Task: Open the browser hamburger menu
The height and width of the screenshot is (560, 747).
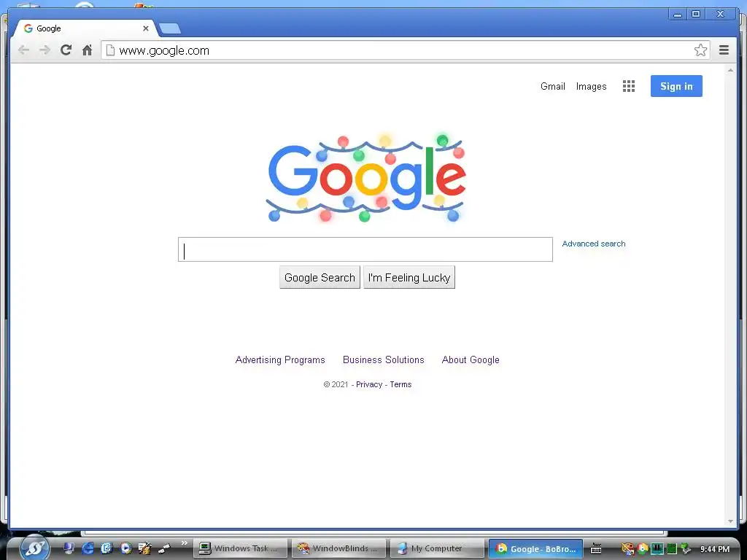Action: click(x=724, y=50)
